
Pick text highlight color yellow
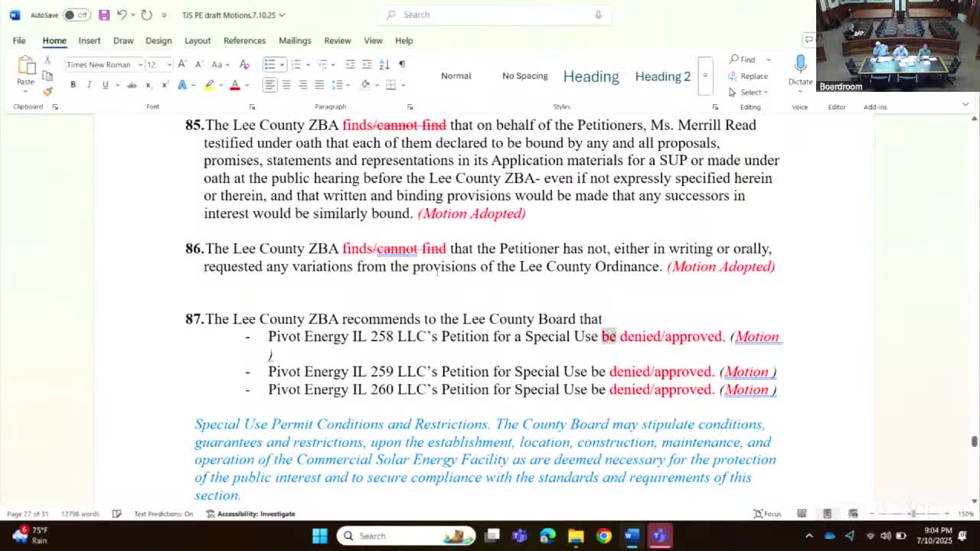(x=208, y=85)
